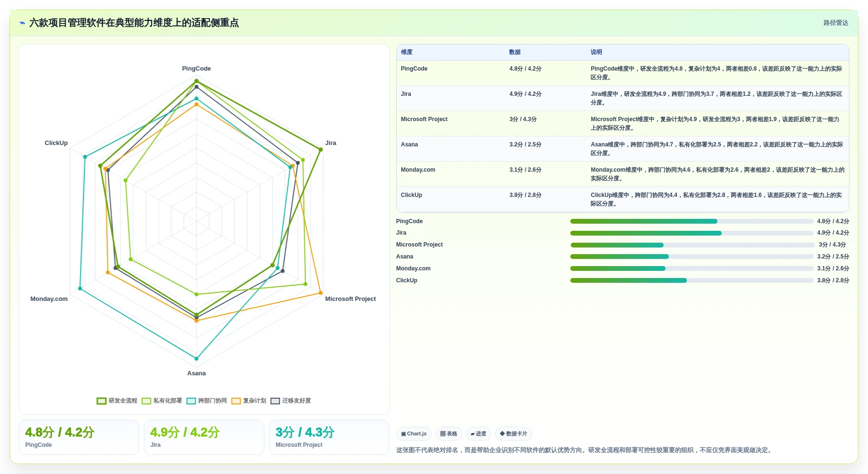Click table cell 3.8分 / 2.8分
The height and width of the screenshot is (474, 868).
[x=525, y=195]
